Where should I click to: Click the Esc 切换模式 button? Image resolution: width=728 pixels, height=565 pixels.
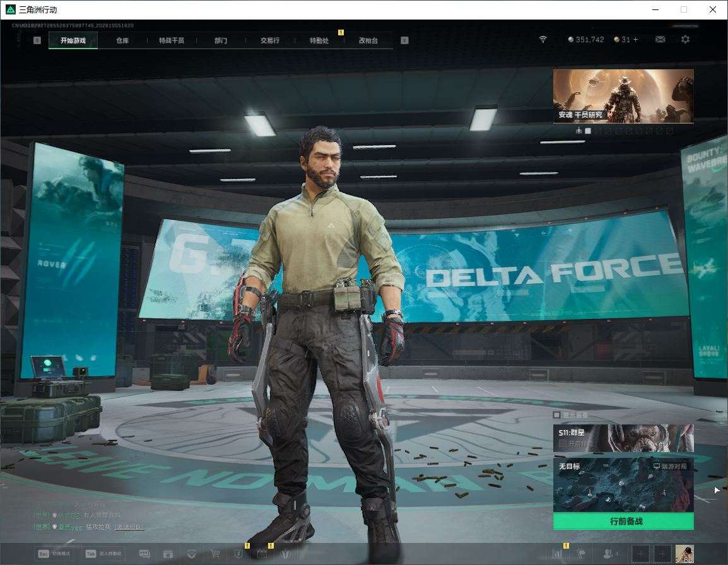click(54, 554)
